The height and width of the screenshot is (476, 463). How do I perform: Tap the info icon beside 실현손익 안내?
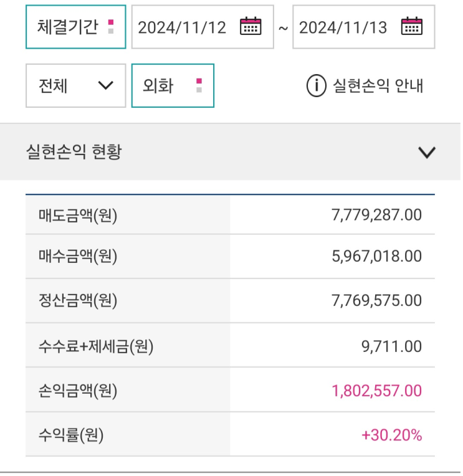pos(318,86)
